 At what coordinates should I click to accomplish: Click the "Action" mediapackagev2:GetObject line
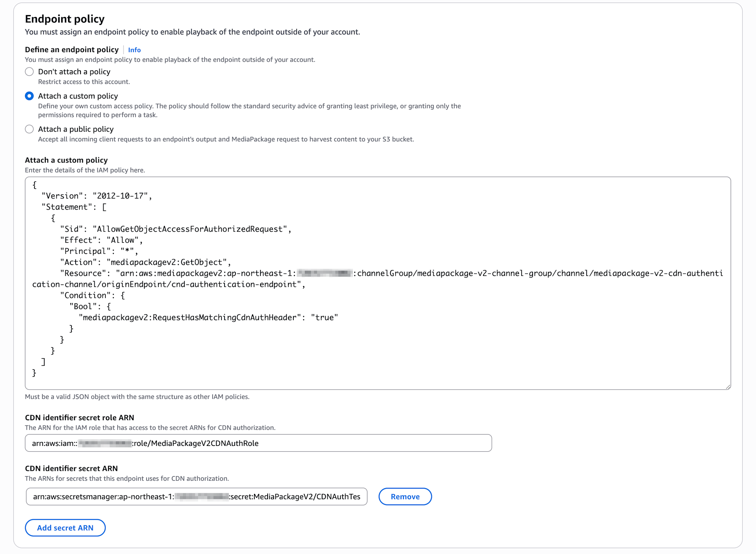click(145, 262)
